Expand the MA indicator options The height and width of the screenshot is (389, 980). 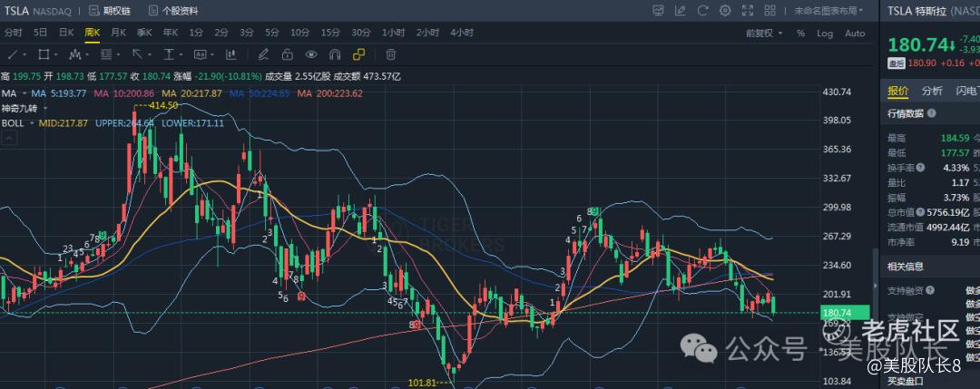24,93
